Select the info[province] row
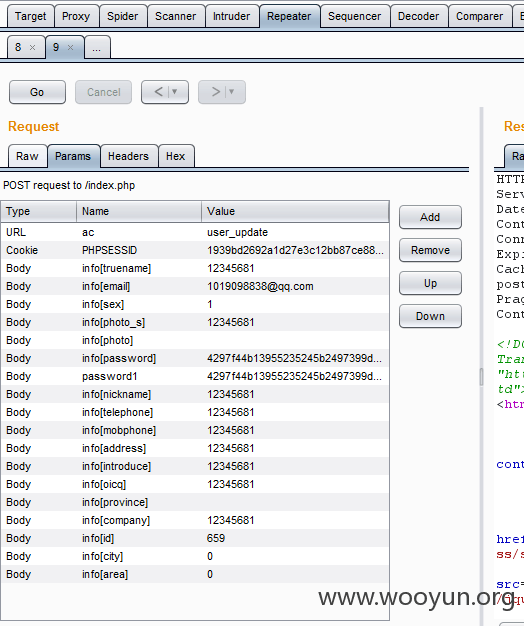The width and height of the screenshot is (524, 626). [195, 502]
